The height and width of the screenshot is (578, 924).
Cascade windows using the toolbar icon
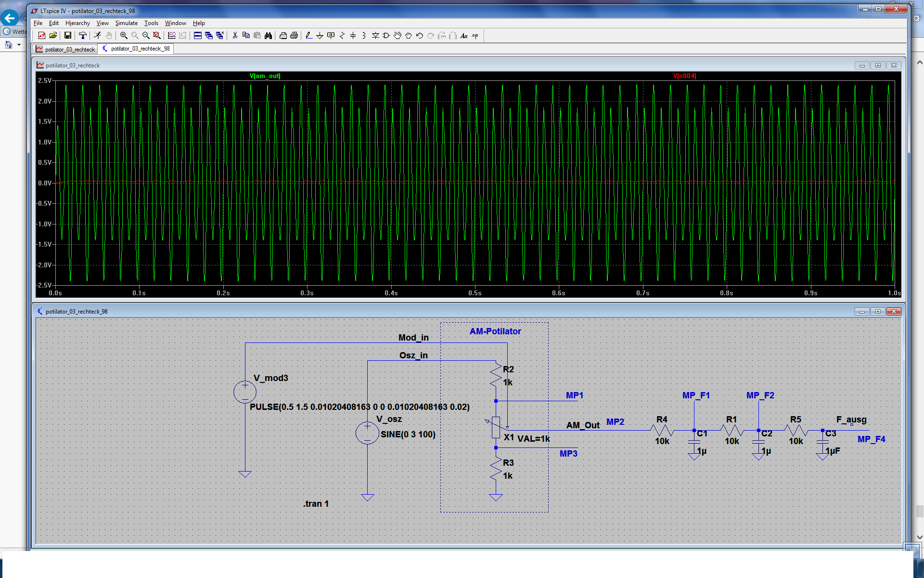pyautogui.click(x=209, y=36)
